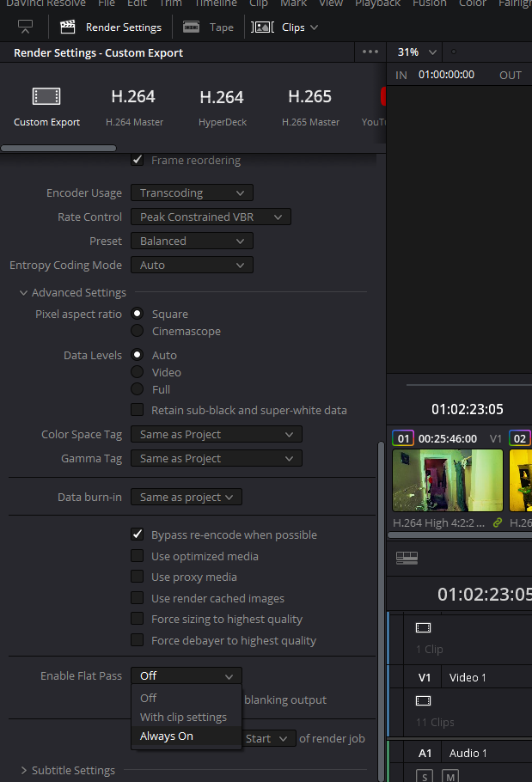532x782 pixels.
Task: Open the Render Settings three-dot options menu
Action: tap(370, 52)
